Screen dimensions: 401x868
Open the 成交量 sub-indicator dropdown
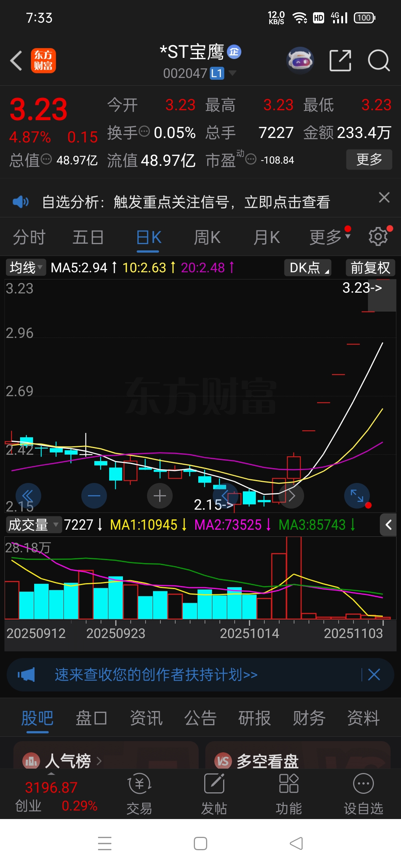[x=33, y=525]
